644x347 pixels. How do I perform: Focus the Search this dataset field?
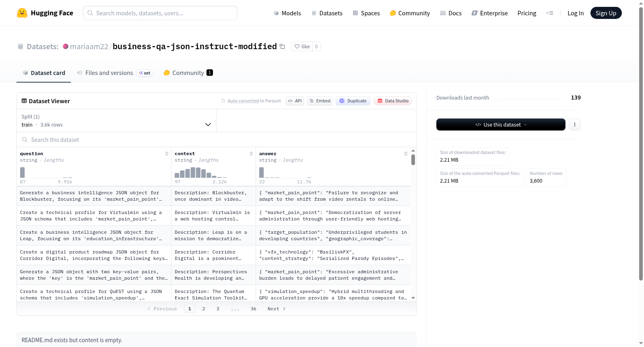click(217, 139)
